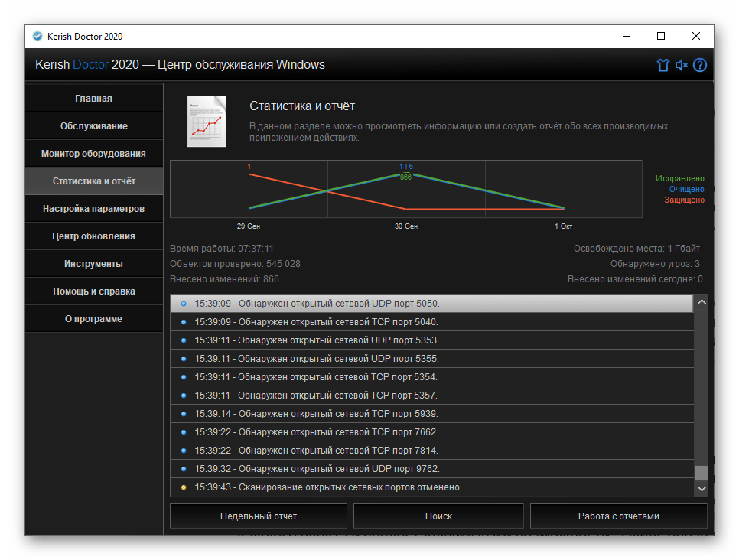Screen dimensions: 739x560
Task: Click the Исправлено chart legend label
Action: [679, 179]
